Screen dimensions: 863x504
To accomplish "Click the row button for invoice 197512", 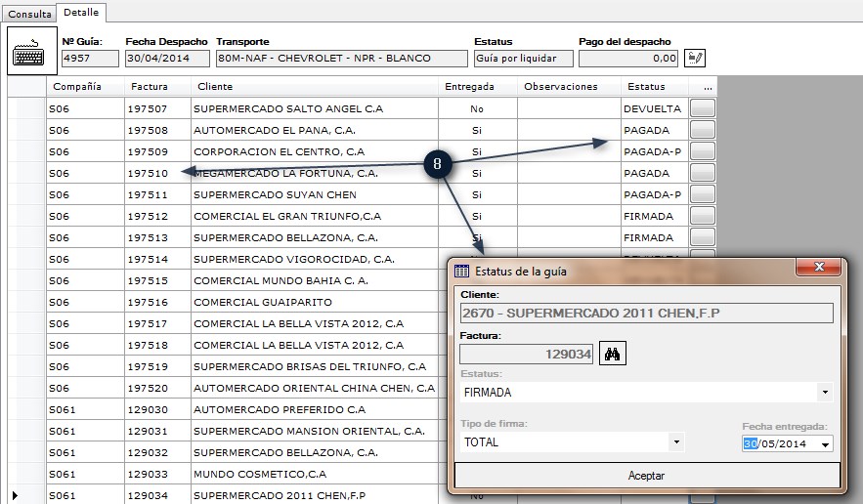I will (x=703, y=216).
